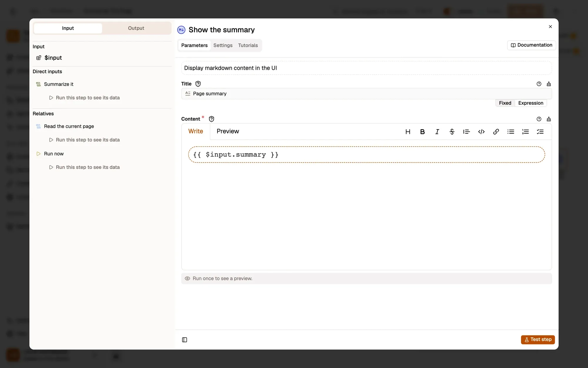Screen dimensions: 588x368
Task: Select the Input panel tab
Action: click(x=68, y=28)
